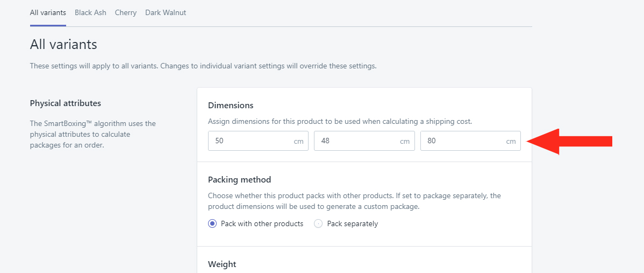Click the Physical attributes section heading

tap(65, 103)
